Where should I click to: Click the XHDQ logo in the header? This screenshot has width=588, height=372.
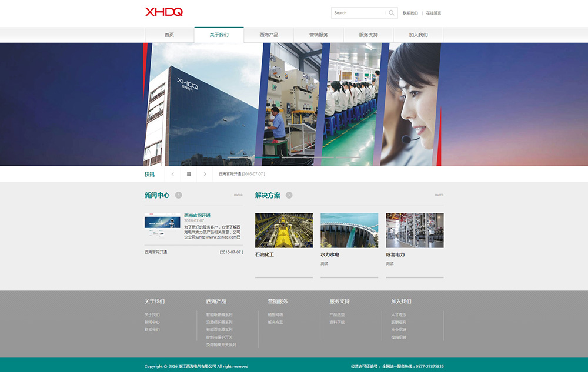[164, 12]
